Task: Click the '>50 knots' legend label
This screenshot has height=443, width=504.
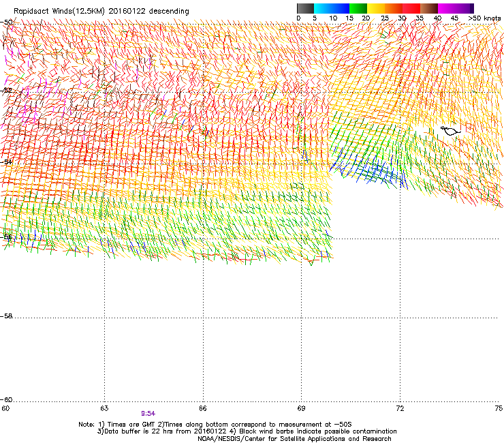Action: click(484, 18)
